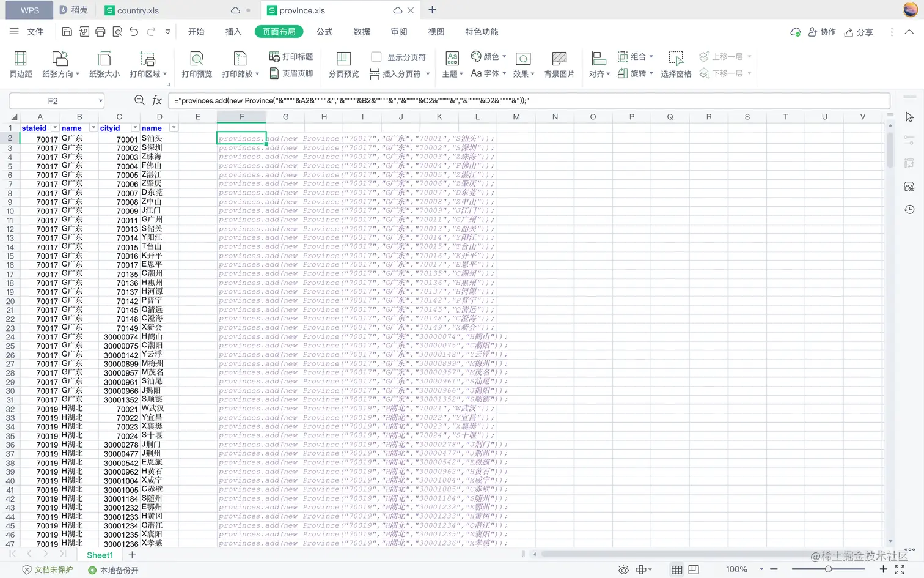Click zoom in plus button
The width and height of the screenshot is (924, 578).
point(883,569)
